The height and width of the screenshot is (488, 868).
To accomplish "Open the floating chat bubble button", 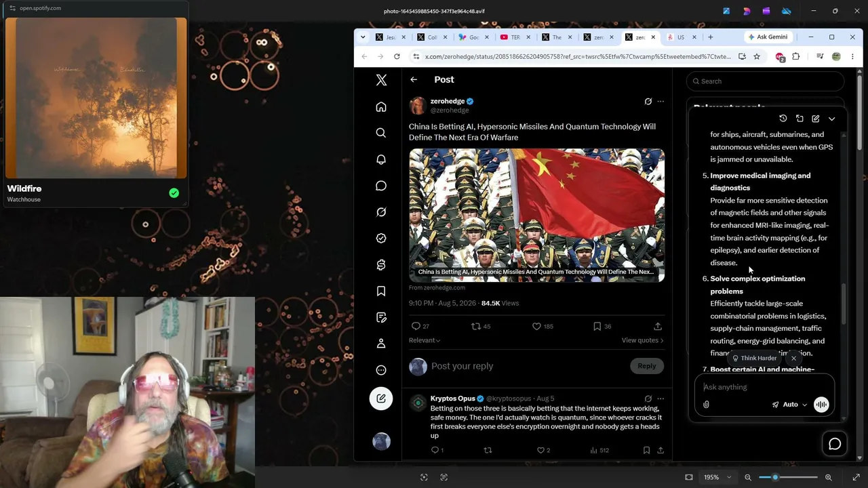I will 835,444.
